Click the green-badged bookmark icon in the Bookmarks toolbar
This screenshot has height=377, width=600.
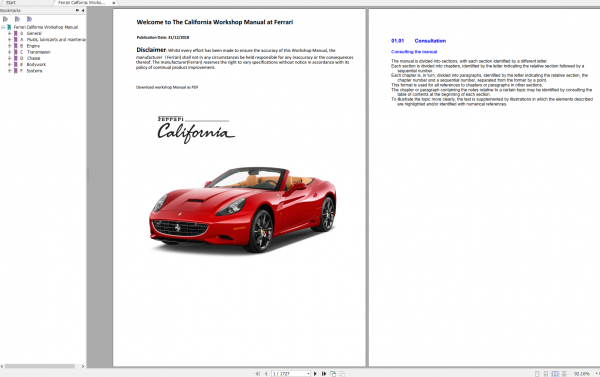pos(17,19)
